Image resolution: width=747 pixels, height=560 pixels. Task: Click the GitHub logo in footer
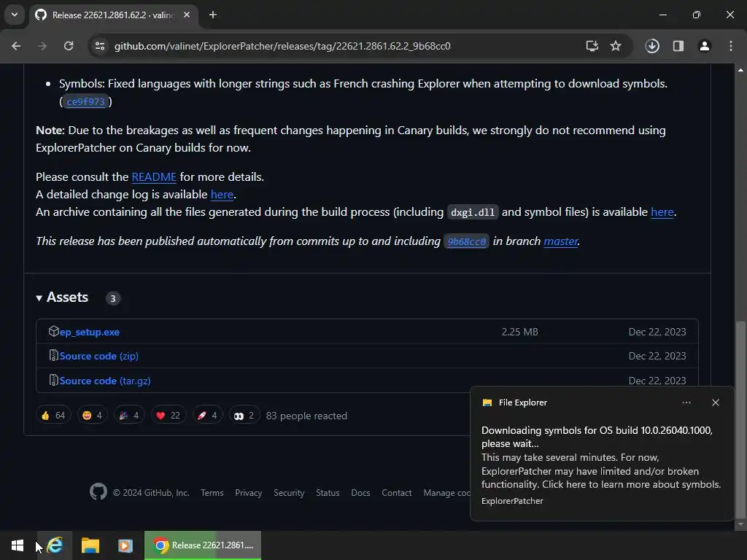tap(98, 492)
